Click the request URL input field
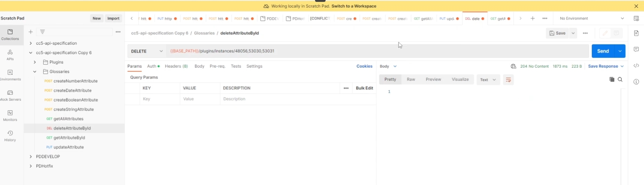644x185 pixels. (376, 51)
